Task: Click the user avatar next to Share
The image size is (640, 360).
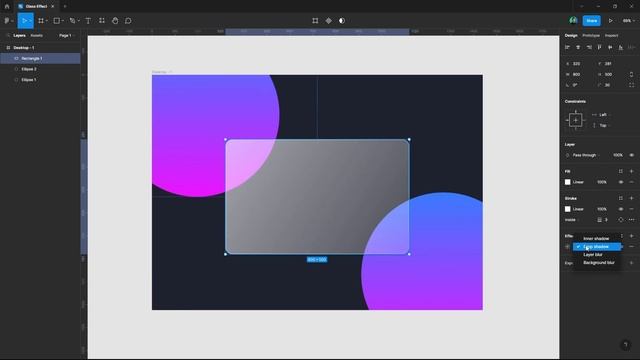Action: 573,20
